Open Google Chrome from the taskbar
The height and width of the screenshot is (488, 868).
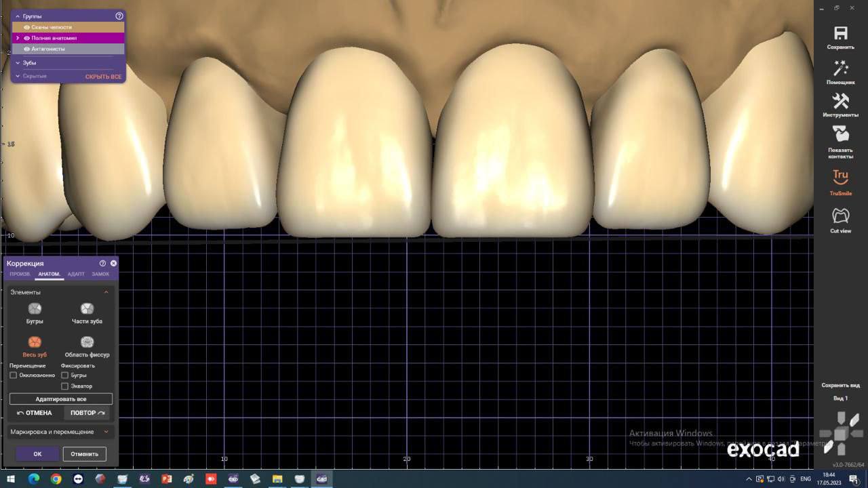tap(56, 479)
